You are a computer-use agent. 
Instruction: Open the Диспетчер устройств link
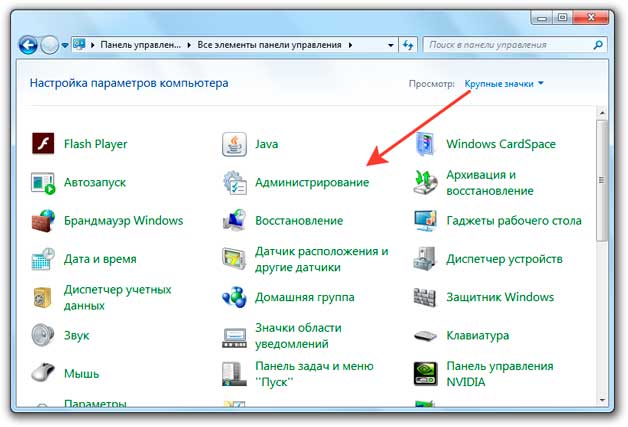pyautogui.click(x=504, y=259)
